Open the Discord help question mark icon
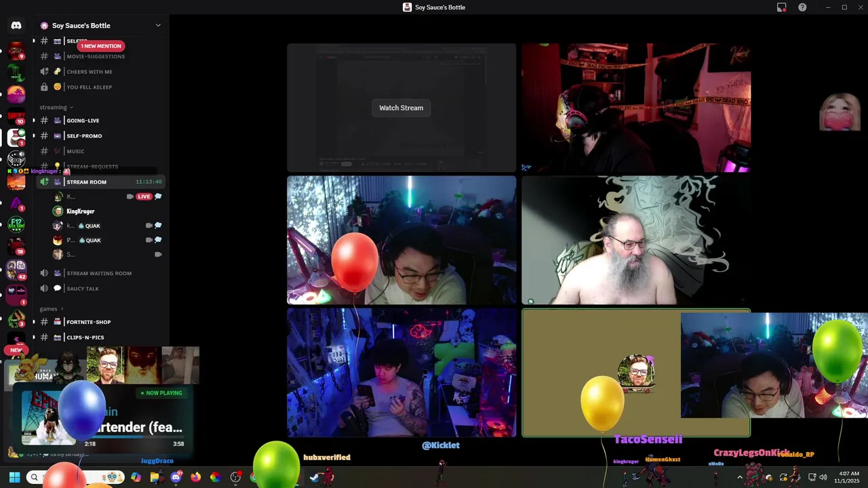 coord(802,7)
